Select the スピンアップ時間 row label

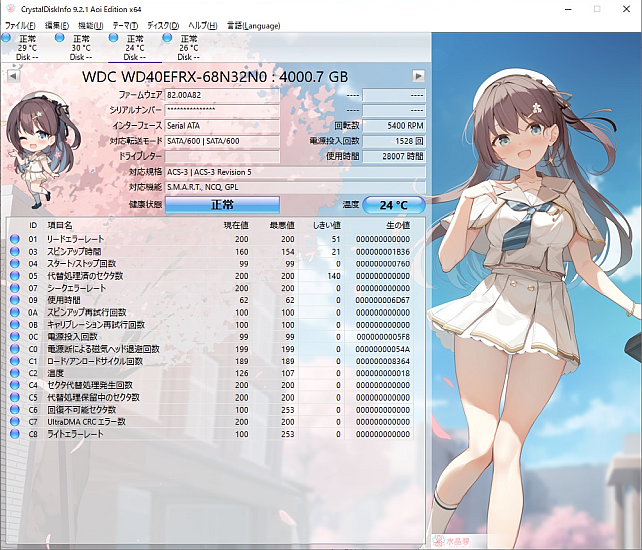click(74, 251)
